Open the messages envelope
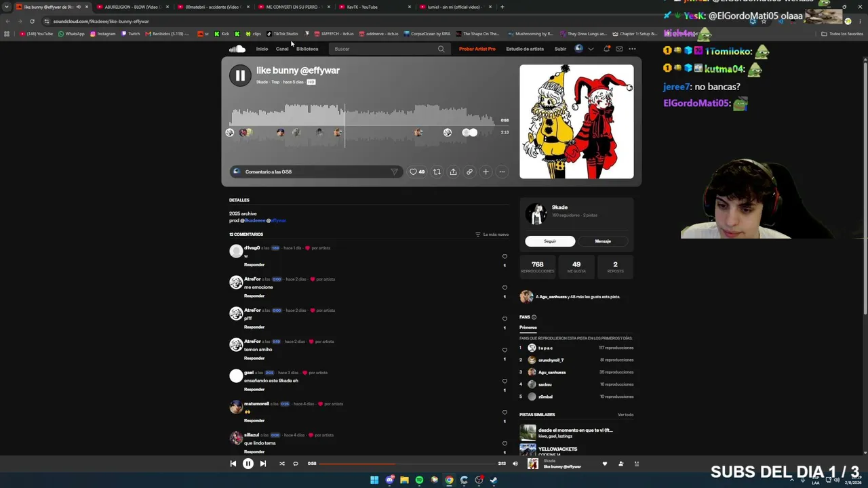The image size is (868, 488). 619,49
